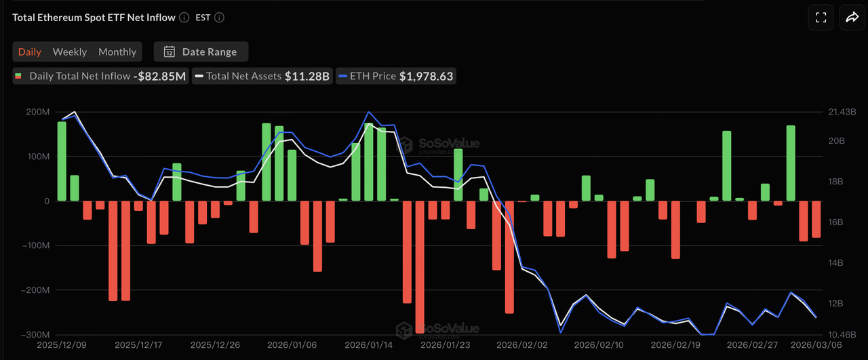The width and height of the screenshot is (868, 360).
Task: Switch to the Weekly tab
Action: point(70,52)
